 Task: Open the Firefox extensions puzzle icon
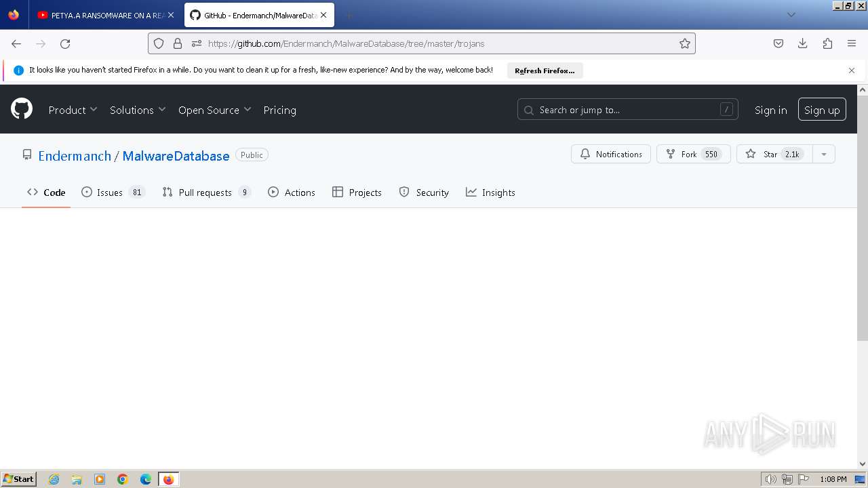pos(827,43)
